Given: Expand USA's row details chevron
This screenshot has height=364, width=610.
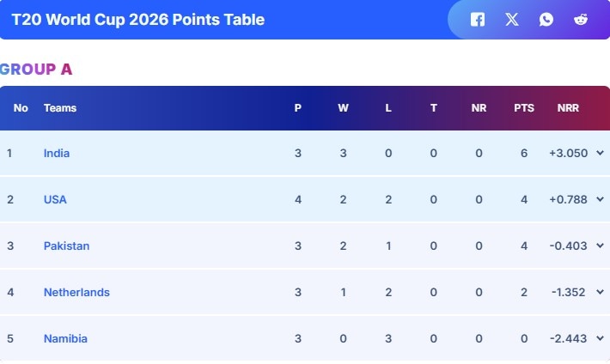Looking at the screenshot, I should pyautogui.click(x=600, y=199).
